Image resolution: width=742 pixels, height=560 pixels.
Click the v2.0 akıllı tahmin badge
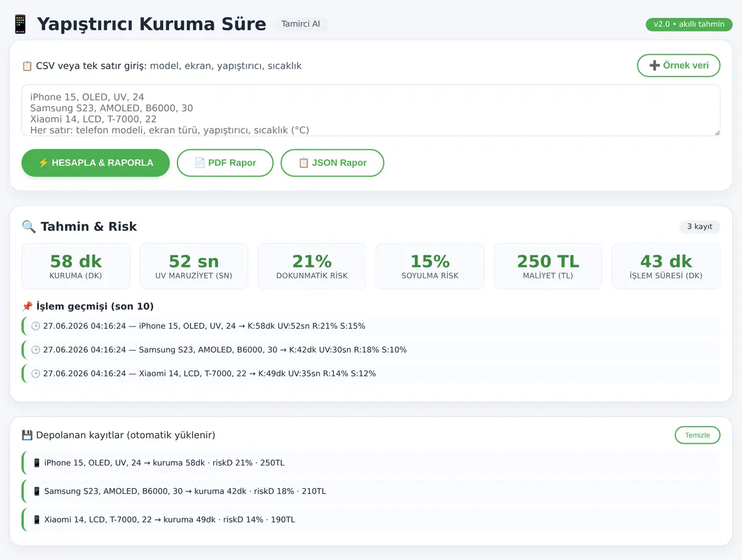coord(689,24)
